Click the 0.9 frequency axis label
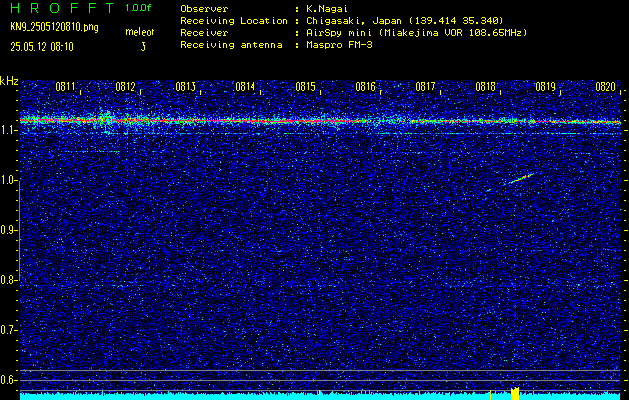 click(x=9, y=230)
